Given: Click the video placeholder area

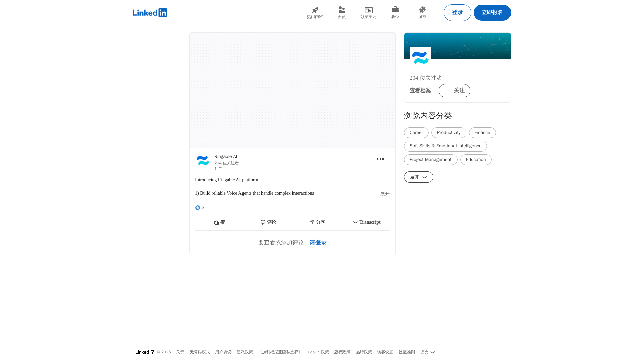Looking at the screenshot, I should 292,90.
